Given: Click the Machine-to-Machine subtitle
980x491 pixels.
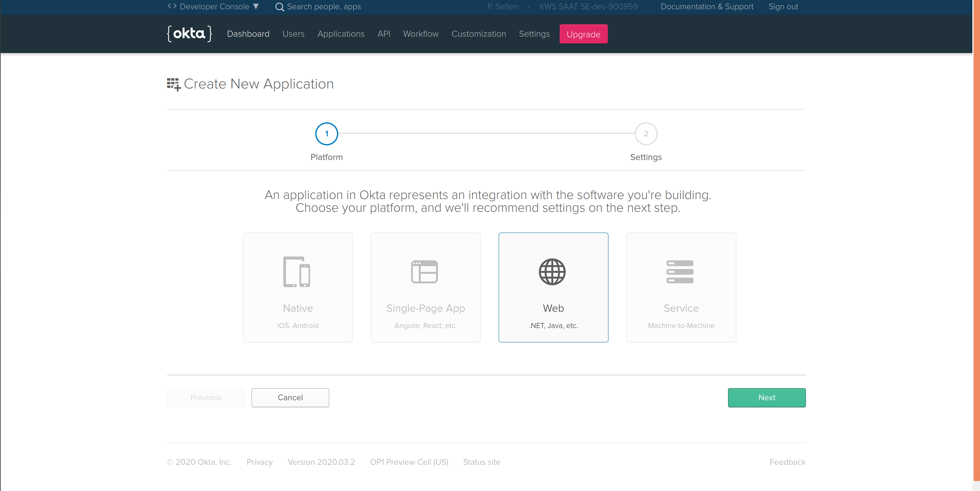Looking at the screenshot, I should pos(681,326).
